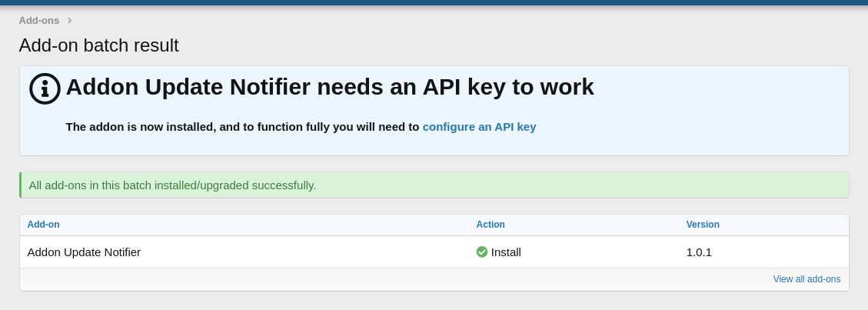Sort by the Add-on column header
This screenshot has width=868, height=310.
coord(44,225)
